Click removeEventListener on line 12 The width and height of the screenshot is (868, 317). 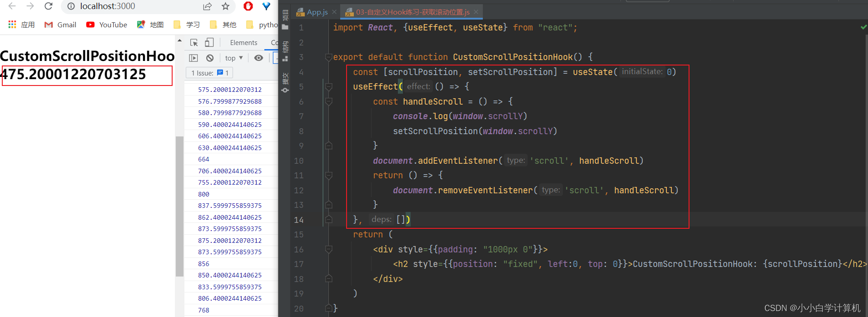(485, 190)
